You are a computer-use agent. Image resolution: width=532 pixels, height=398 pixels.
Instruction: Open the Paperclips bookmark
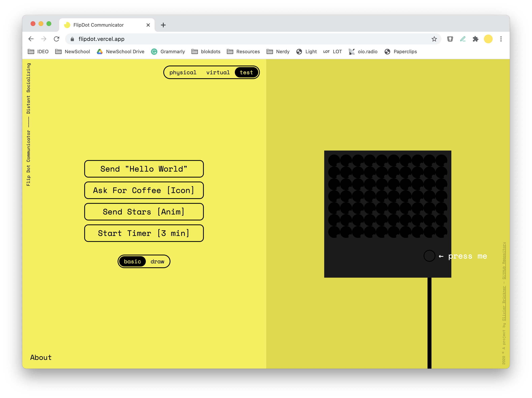pyautogui.click(x=401, y=52)
